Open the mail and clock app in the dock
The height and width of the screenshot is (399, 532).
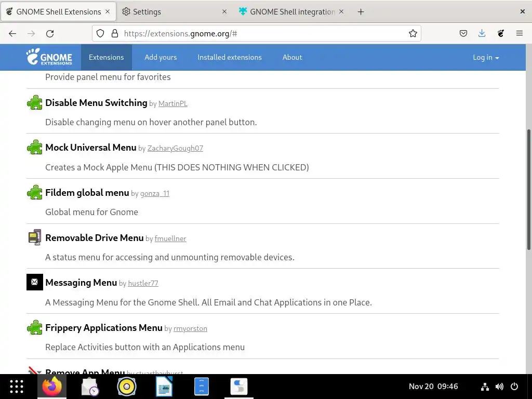[x=90, y=387]
